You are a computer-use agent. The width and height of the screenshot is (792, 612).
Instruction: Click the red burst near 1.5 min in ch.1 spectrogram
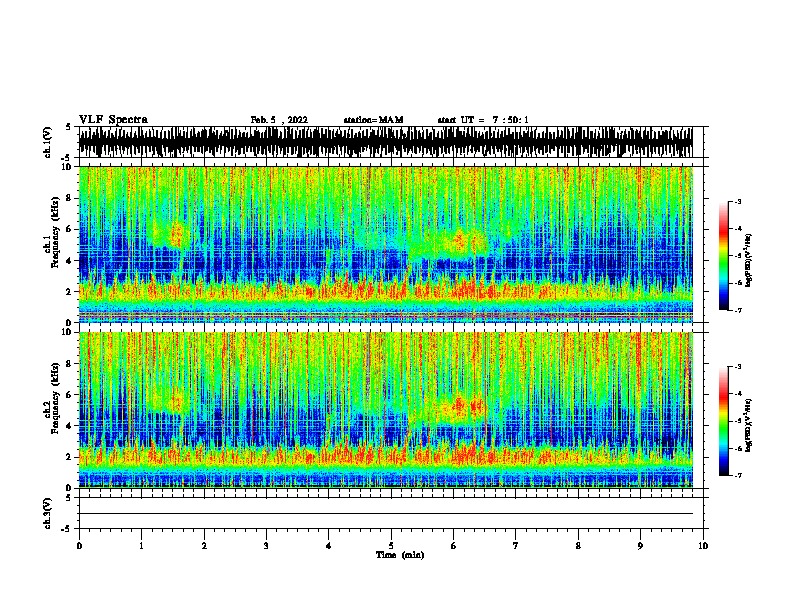(177, 235)
